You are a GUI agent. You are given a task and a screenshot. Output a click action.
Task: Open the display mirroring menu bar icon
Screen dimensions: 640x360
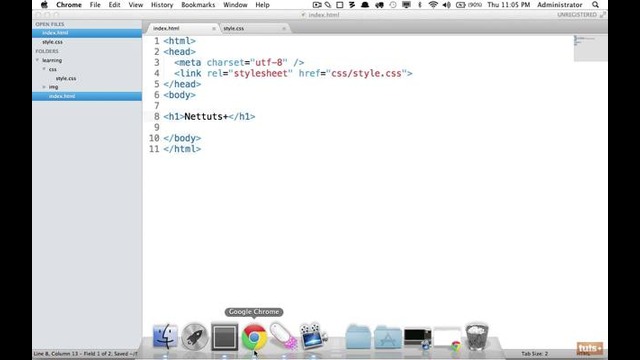click(x=406, y=5)
